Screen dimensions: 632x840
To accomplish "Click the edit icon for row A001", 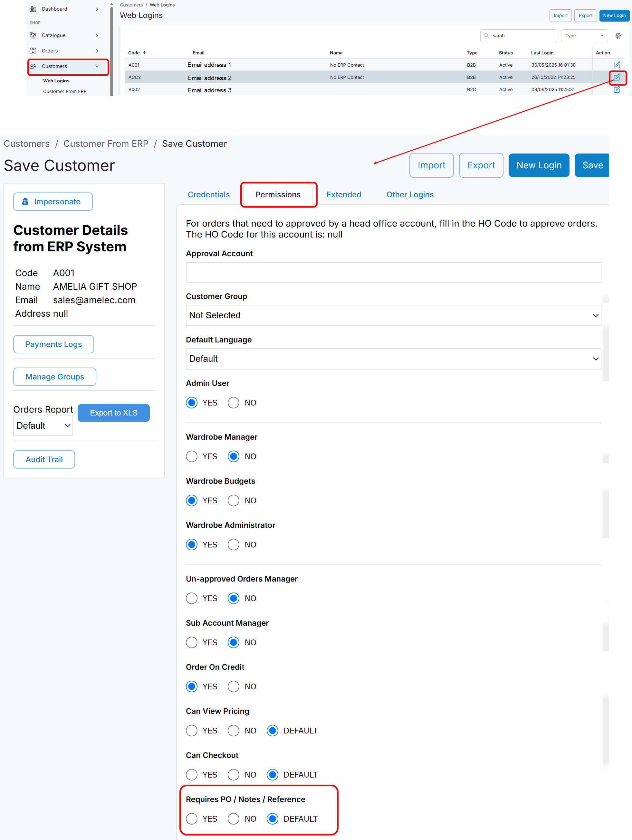I will [x=617, y=65].
